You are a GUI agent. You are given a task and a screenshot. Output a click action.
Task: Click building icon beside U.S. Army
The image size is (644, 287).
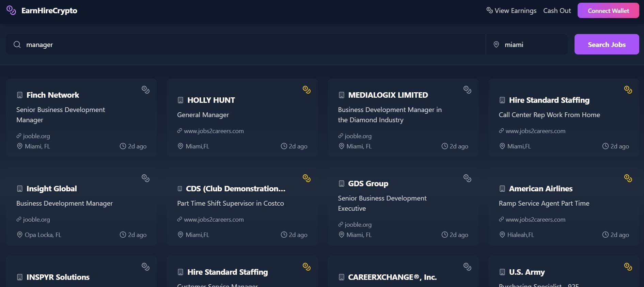(x=502, y=272)
